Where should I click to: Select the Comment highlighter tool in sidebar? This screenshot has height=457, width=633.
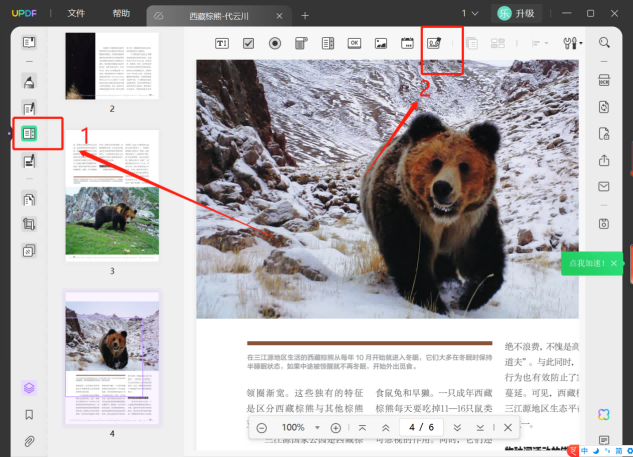click(x=29, y=82)
